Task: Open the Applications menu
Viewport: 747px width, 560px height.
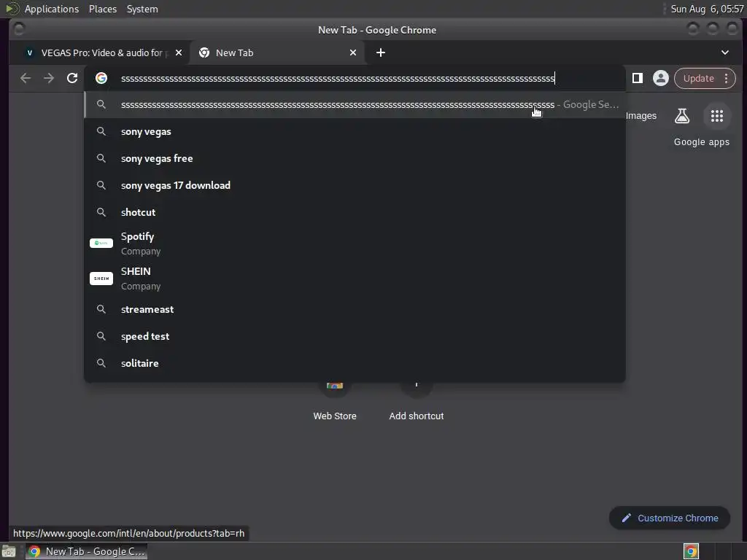Action: pyautogui.click(x=52, y=9)
